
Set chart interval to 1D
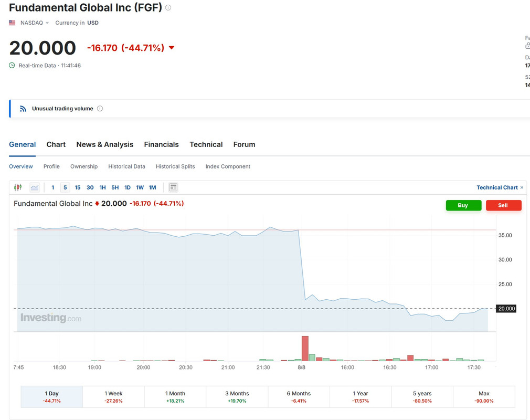[128, 187]
